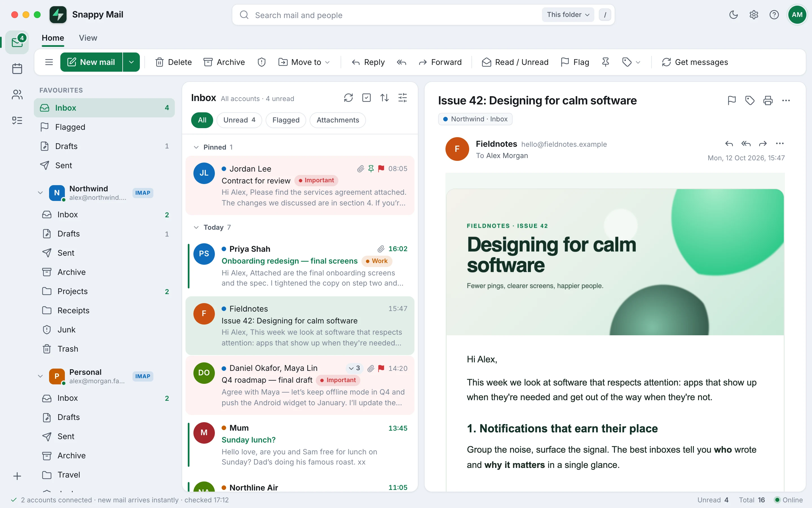Print the open message
This screenshot has height=508, width=812.
pos(768,100)
